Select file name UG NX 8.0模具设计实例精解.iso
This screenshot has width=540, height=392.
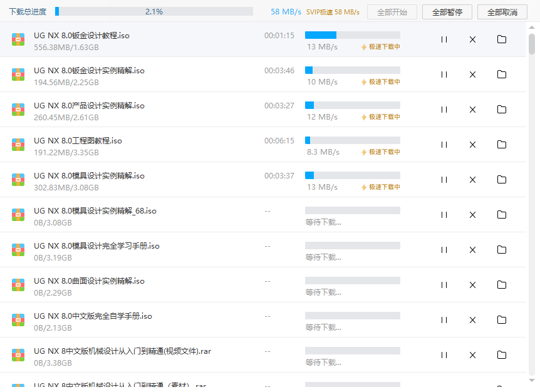pyautogui.click(x=89, y=176)
